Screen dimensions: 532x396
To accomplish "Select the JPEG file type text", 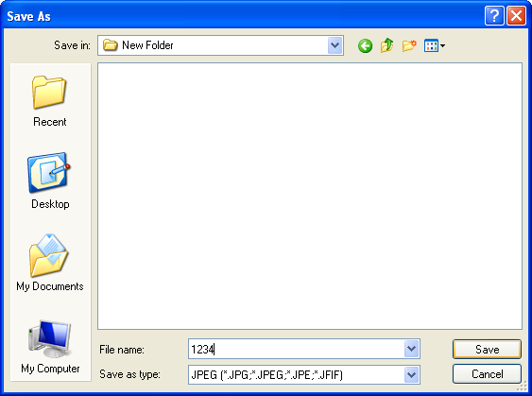I will coord(267,375).
